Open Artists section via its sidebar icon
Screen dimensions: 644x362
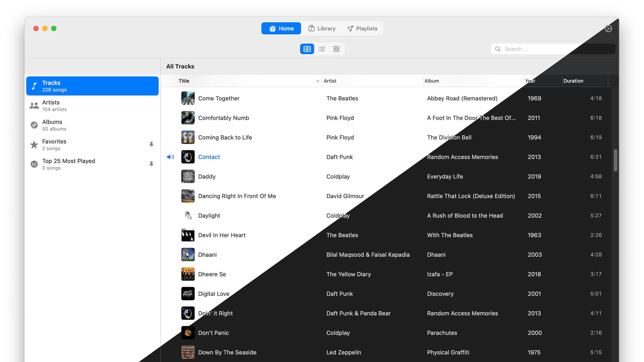click(x=34, y=105)
